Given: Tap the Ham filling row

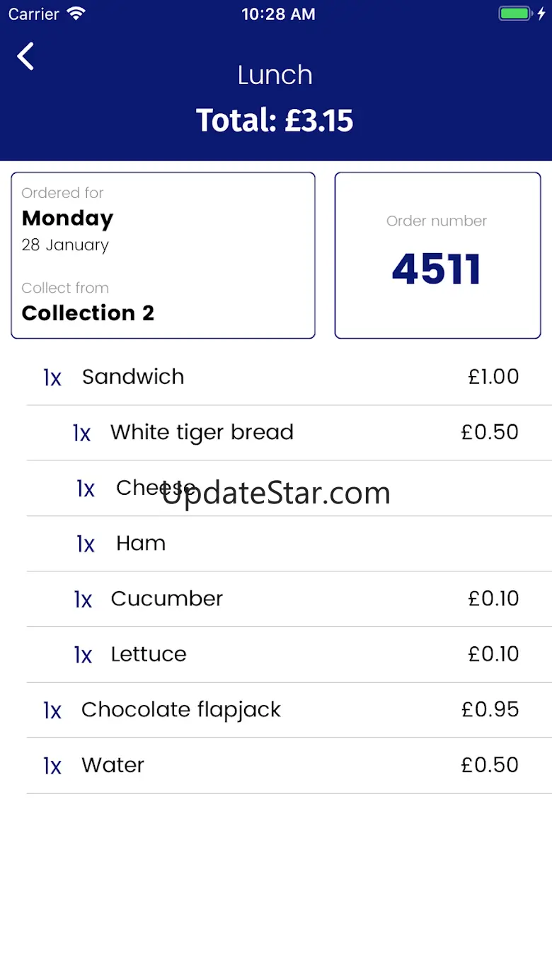Looking at the screenshot, I should point(141,543).
